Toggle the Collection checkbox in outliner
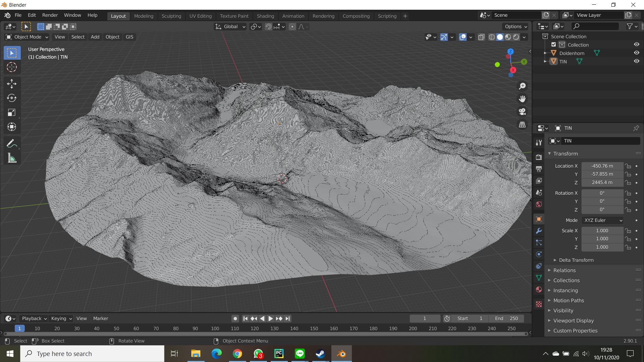The width and height of the screenshot is (644, 362). pyautogui.click(x=554, y=45)
